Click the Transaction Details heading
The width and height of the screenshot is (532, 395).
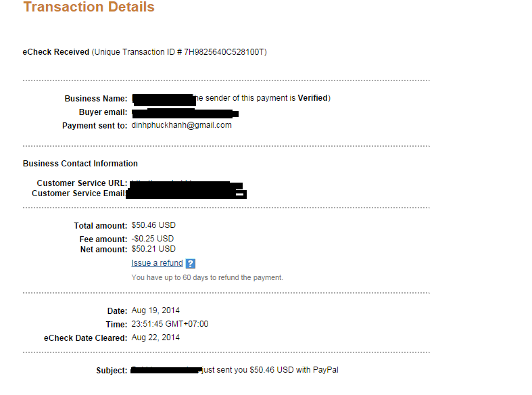(x=89, y=7)
